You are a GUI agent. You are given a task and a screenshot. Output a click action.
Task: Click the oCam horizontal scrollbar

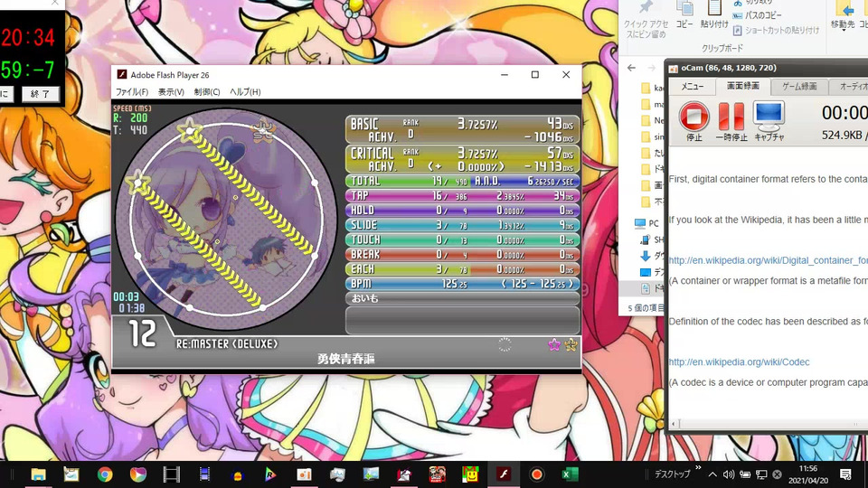769,424
